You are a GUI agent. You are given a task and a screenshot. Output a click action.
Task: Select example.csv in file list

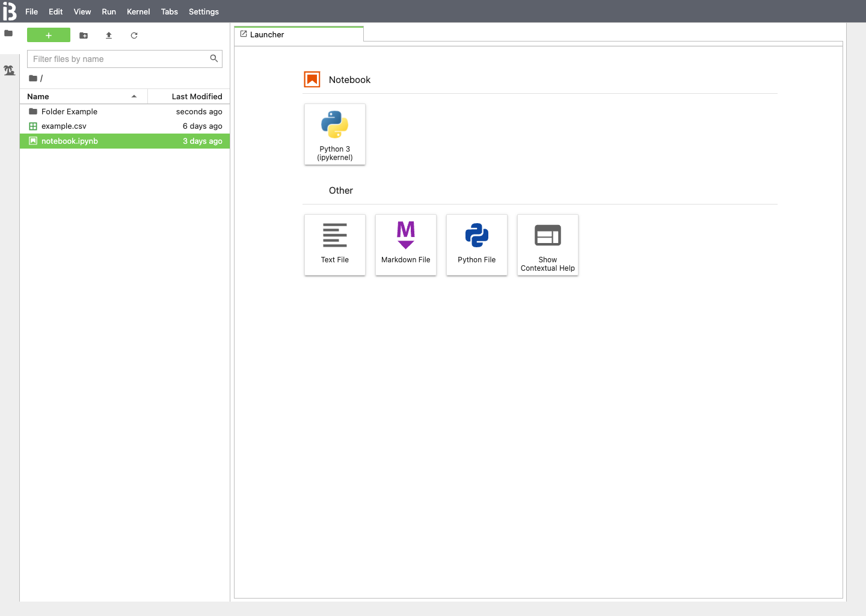click(x=64, y=126)
